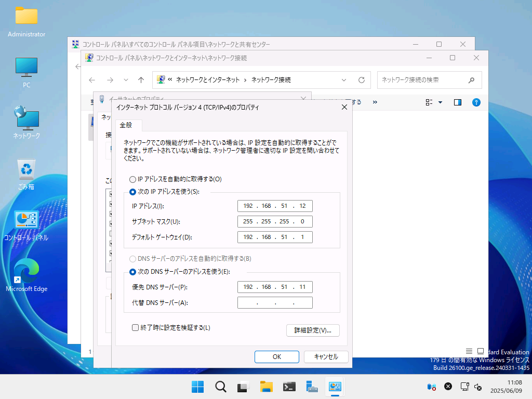This screenshot has height=399, width=532.
Task: Go back in Network Connections window
Action: point(92,80)
